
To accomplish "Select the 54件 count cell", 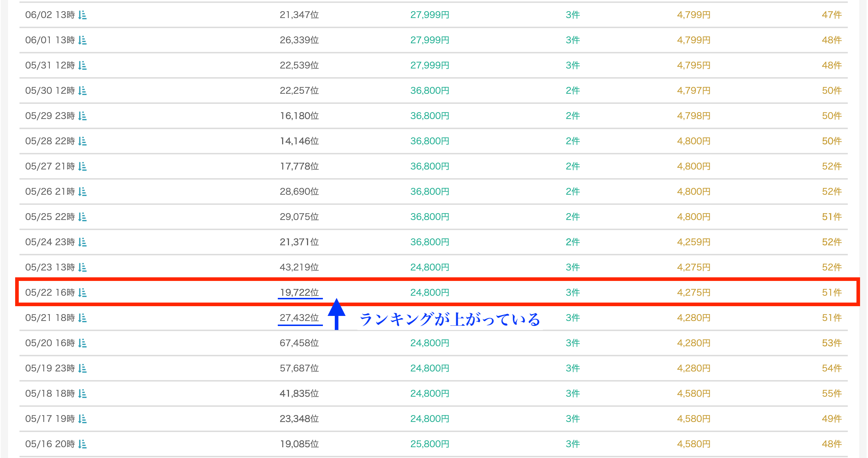I will (832, 368).
